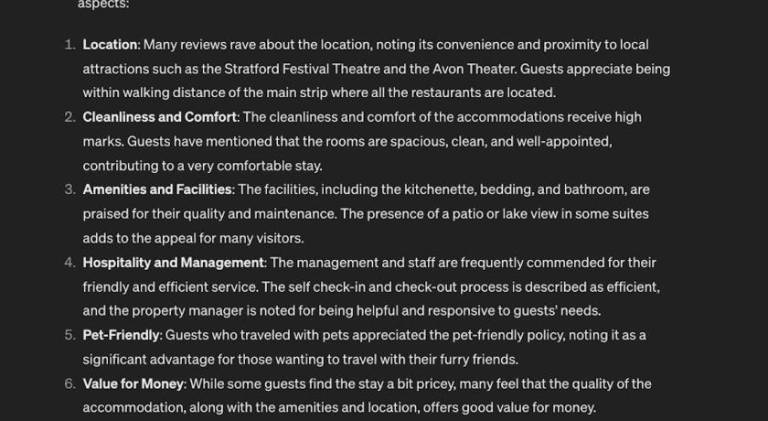The image size is (768, 421).
Task: Click the phrase "contributing to a very comfortable stay"
Action: (x=201, y=166)
